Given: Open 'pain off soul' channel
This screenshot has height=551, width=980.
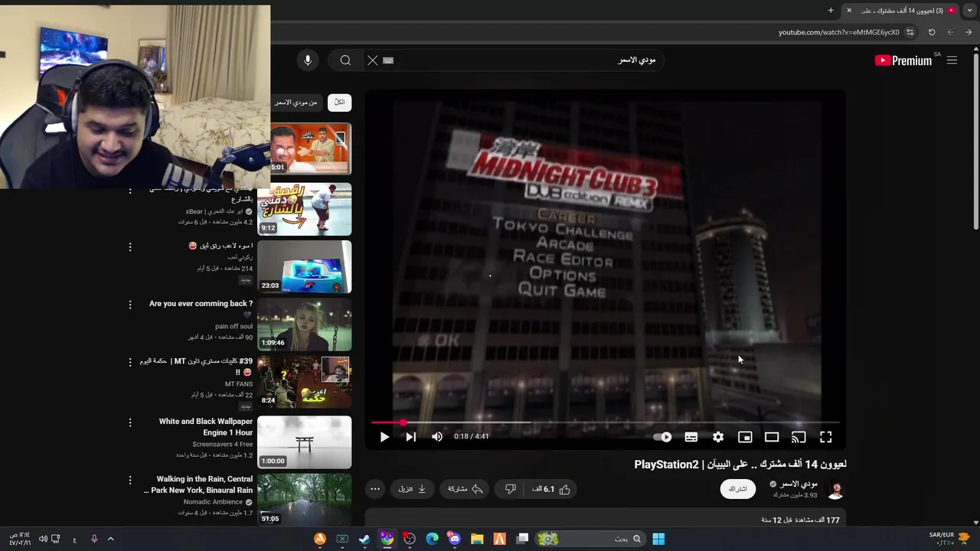Looking at the screenshot, I should (x=234, y=326).
